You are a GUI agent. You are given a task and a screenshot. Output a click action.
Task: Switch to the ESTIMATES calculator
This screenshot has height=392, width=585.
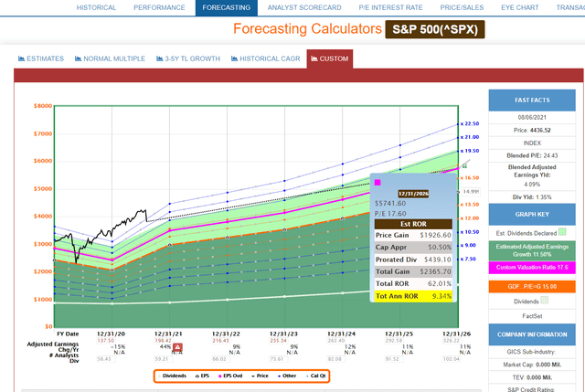click(41, 58)
